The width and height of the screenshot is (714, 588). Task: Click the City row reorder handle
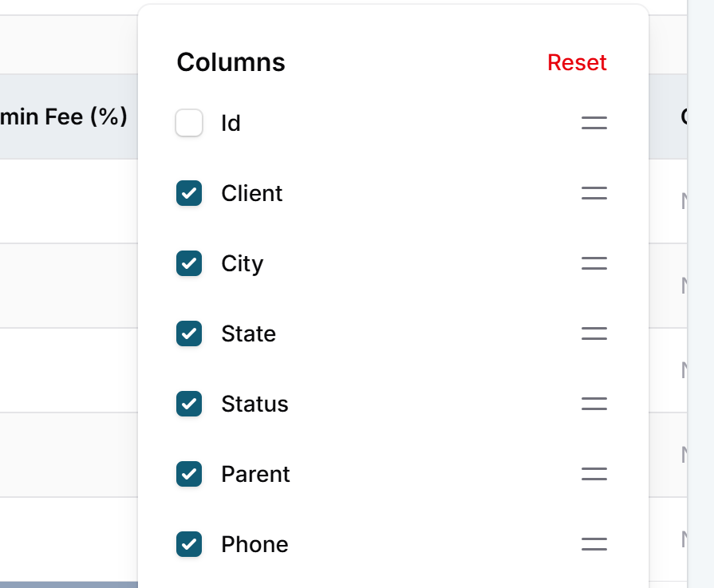[594, 263]
